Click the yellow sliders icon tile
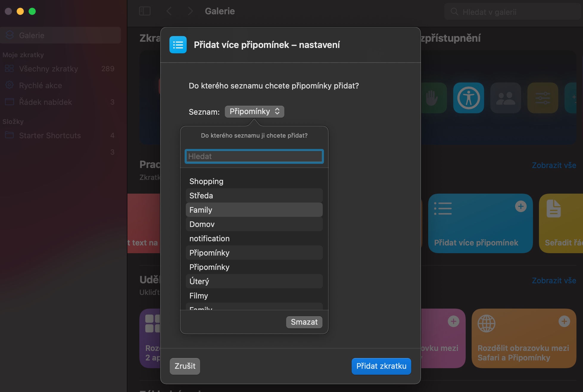The image size is (583, 392). [542, 98]
